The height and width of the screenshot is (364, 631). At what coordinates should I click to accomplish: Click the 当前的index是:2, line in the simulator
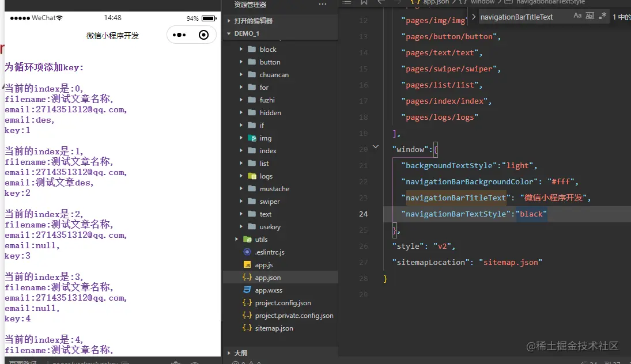point(44,214)
